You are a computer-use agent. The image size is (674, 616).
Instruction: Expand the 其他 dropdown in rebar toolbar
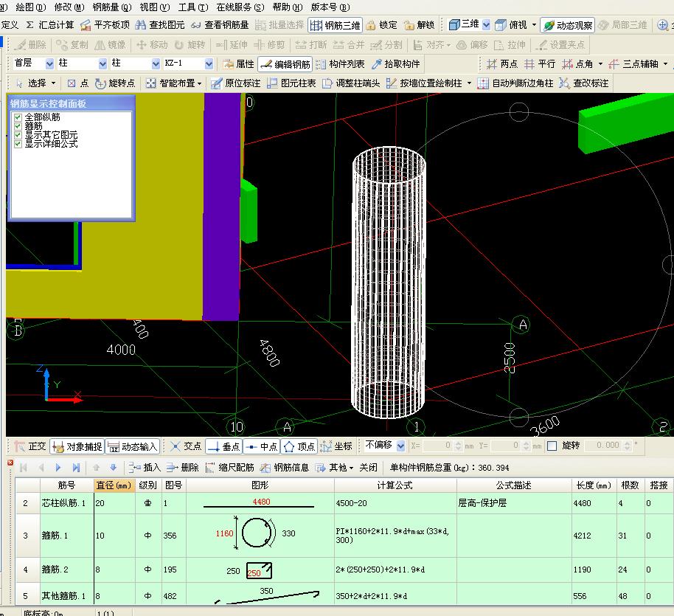(x=352, y=468)
